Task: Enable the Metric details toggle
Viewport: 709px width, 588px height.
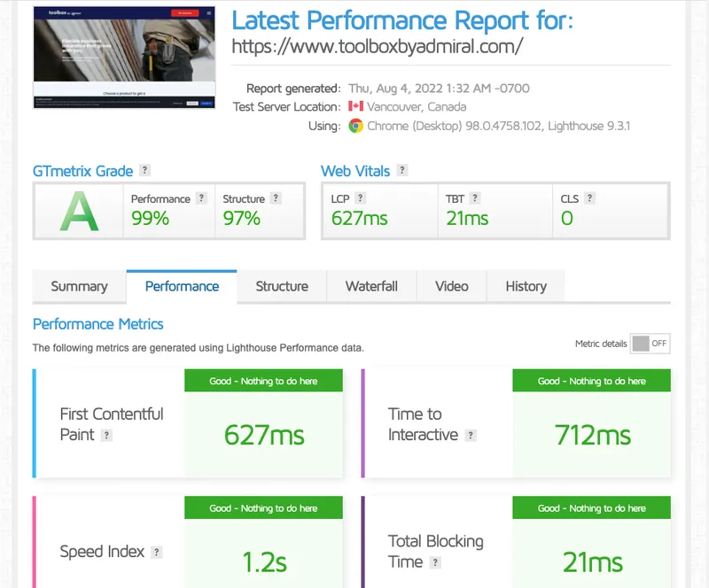Action: pyautogui.click(x=650, y=344)
